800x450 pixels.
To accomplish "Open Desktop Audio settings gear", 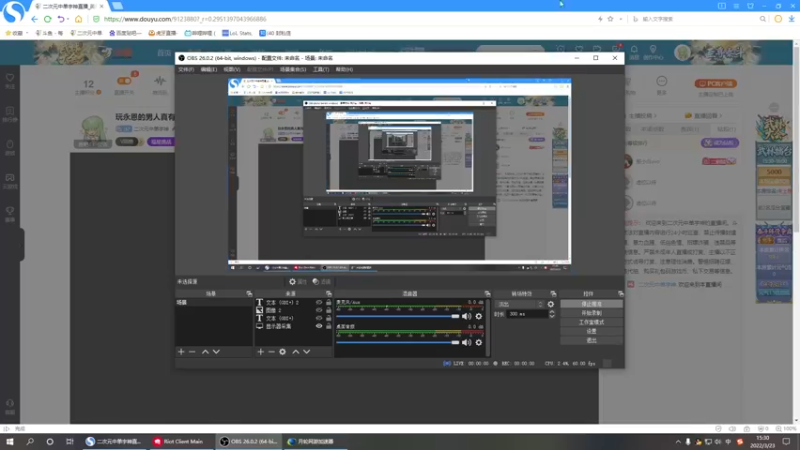I will (x=479, y=342).
